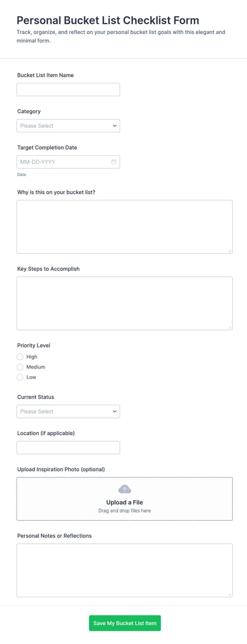
Task: Open the Category dropdown
Action: pyautogui.click(x=68, y=126)
